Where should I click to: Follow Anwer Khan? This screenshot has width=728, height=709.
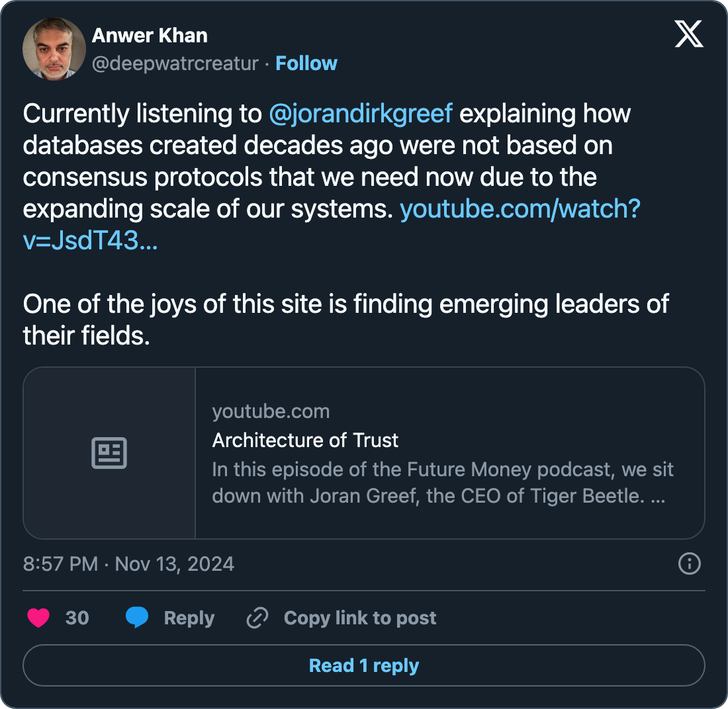click(x=306, y=63)
